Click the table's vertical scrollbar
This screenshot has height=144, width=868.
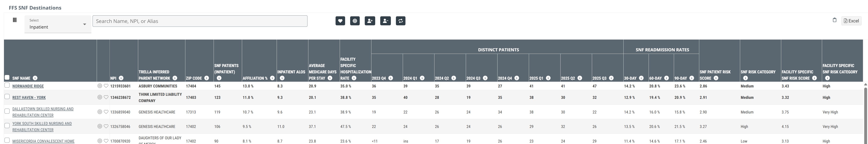[x=865, y=111]
